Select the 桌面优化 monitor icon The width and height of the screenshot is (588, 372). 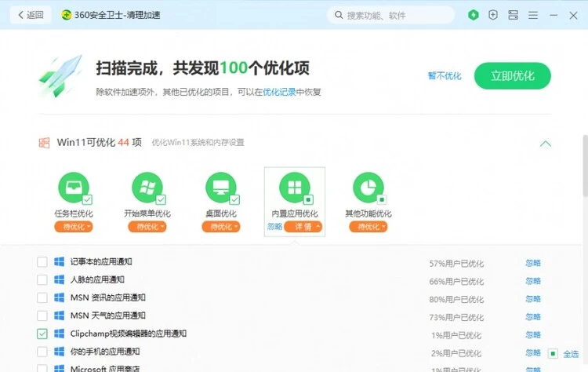(x=220, y=188)
